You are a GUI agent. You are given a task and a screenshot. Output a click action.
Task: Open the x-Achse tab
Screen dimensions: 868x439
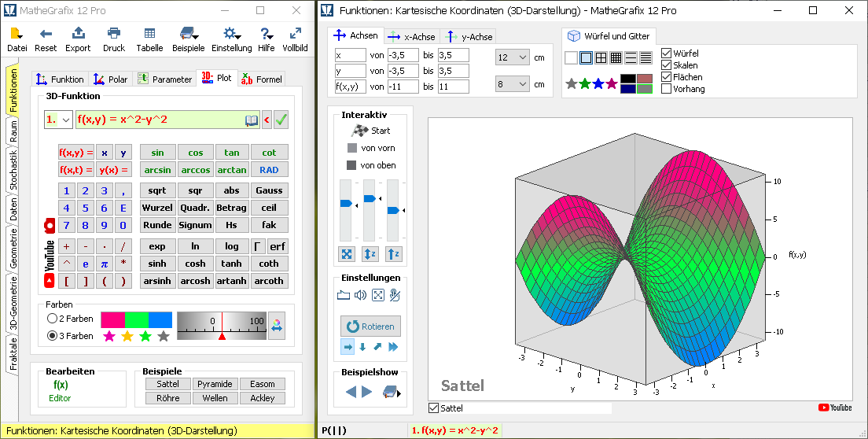click(412, 37)
